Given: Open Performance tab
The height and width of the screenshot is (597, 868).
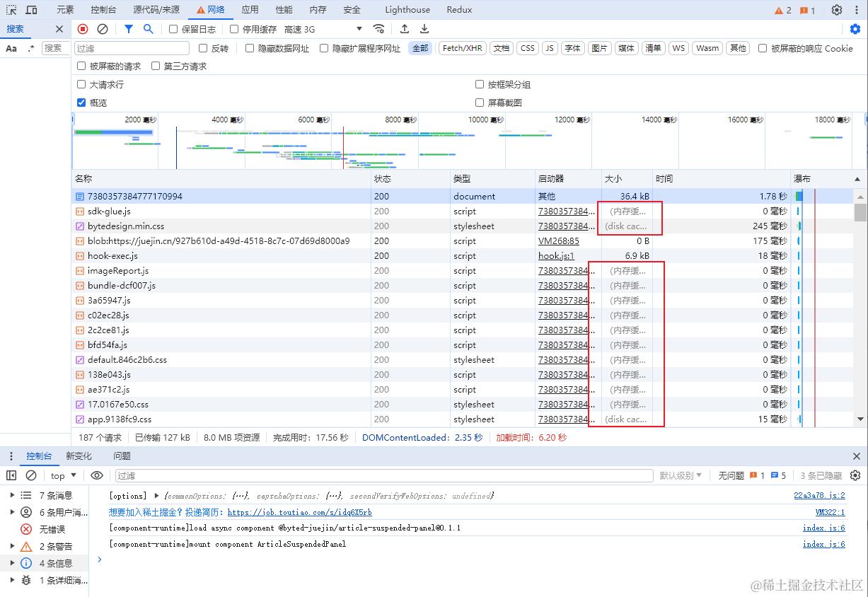Looking at the screenshot, I should click(284, 10).
